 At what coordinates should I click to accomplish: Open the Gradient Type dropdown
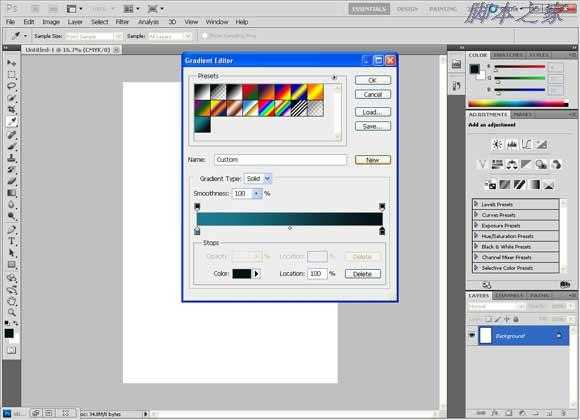click(x=258, y=179)
